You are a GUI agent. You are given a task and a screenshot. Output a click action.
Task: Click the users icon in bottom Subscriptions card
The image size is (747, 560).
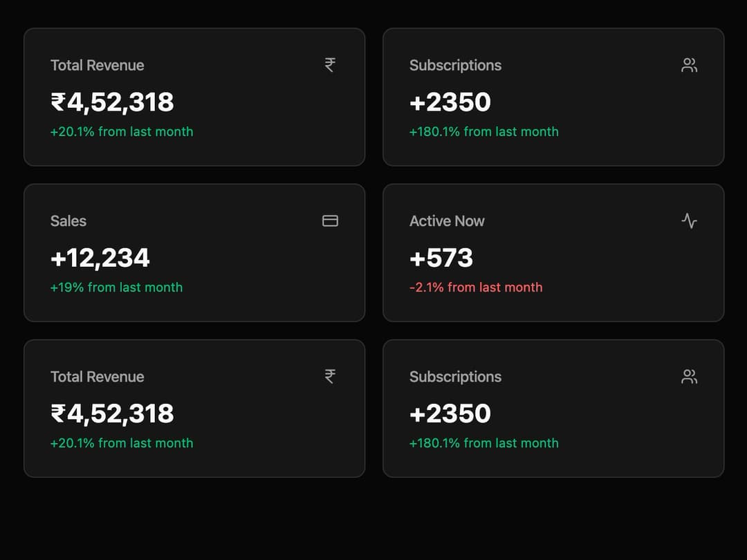pyautogui.click(x=689, y=376)
